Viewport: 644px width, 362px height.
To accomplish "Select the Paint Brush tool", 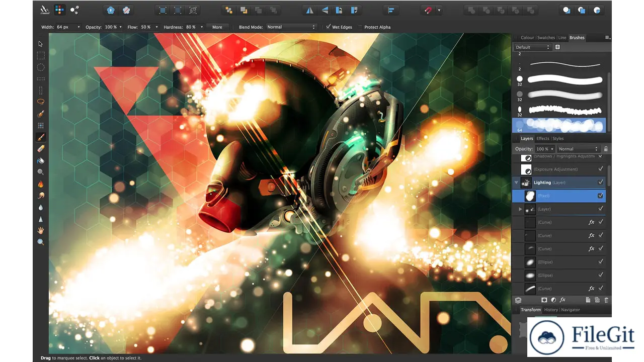I will coord(41,137).
